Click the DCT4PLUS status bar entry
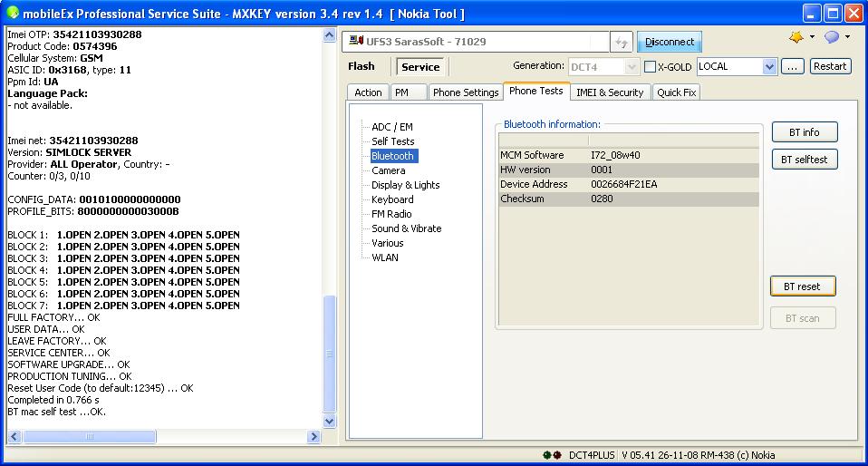Screen dimensions: 868x466 (x=592, y=455)
